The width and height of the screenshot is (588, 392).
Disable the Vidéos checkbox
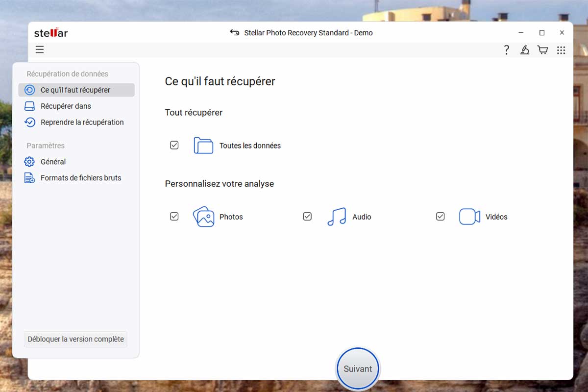(440, 217)
